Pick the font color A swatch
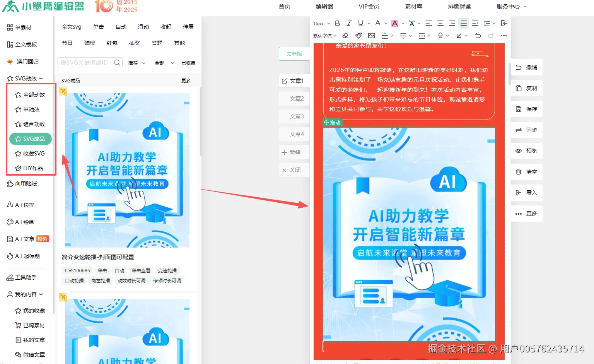This screenshot has height=364, width=594. (x=378, y=23)
